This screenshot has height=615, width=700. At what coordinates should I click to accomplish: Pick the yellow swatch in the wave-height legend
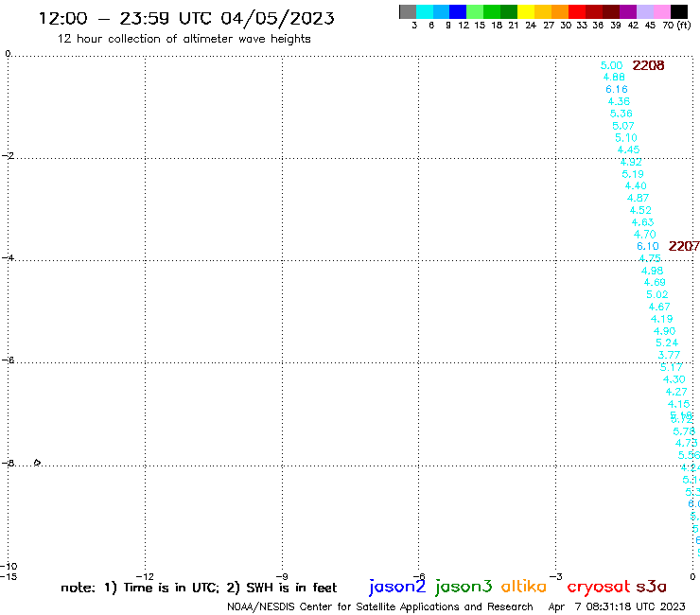[526, 11]
